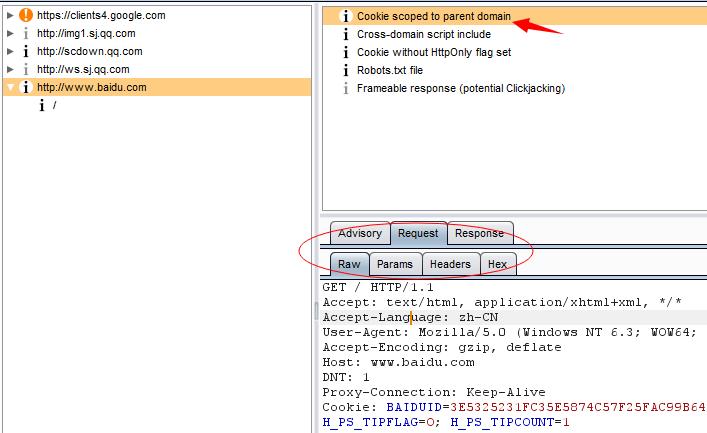The image size is (707, 433).
Task: Click the orange warning icon beside clients4.google.com
Action: pos(26,15)
